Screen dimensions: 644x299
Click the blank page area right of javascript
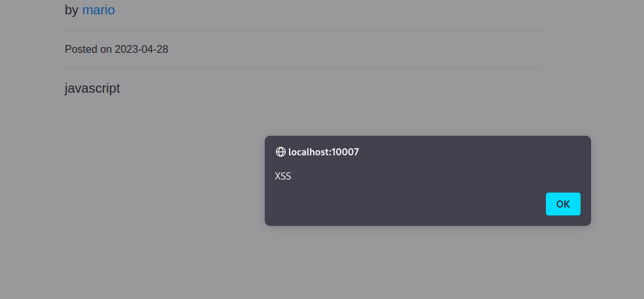pyautogui.click(x=329, y=88)
